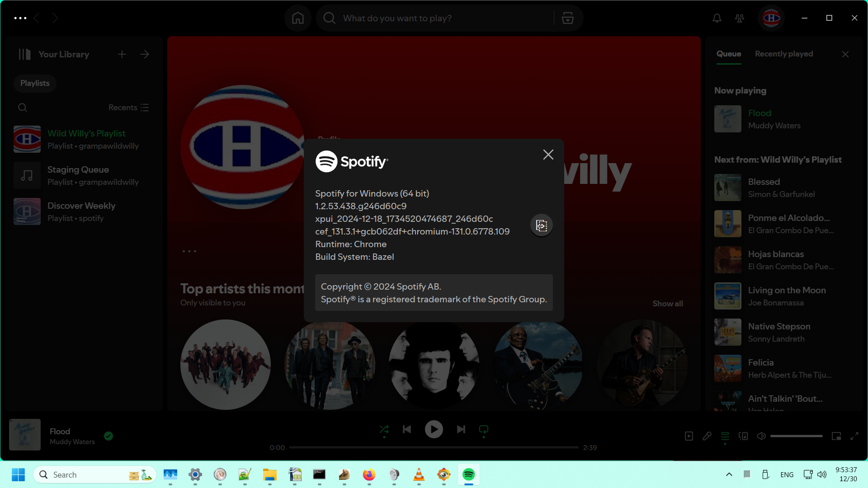The image size is (868, 488).
Task: Switch to the Recently played tab
Action: tap(783, 54)
